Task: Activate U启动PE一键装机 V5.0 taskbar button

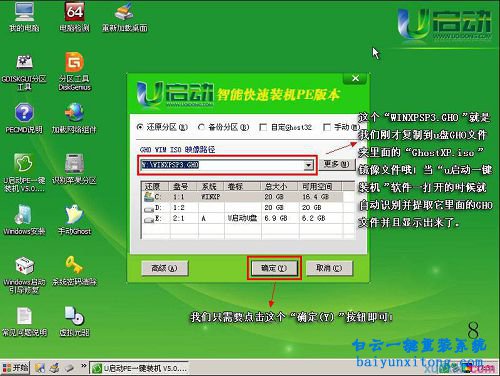Action: [140, 368]
